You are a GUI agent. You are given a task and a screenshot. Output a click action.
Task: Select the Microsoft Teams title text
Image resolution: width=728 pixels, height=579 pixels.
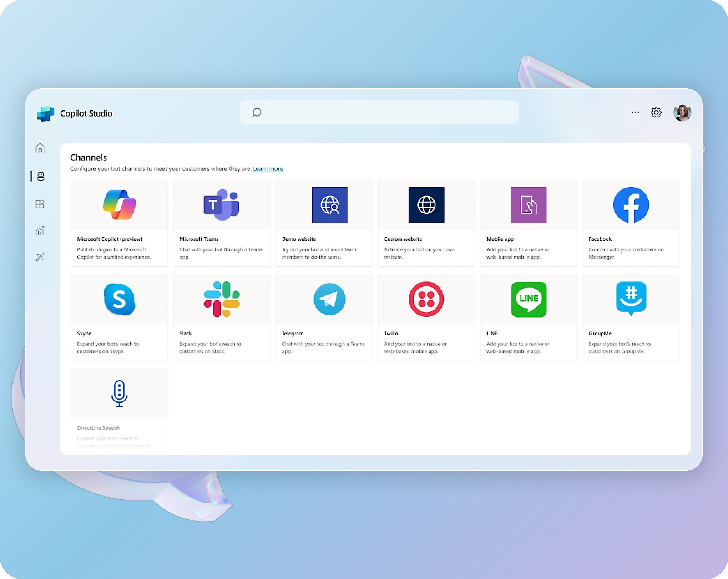coord(199,239)
